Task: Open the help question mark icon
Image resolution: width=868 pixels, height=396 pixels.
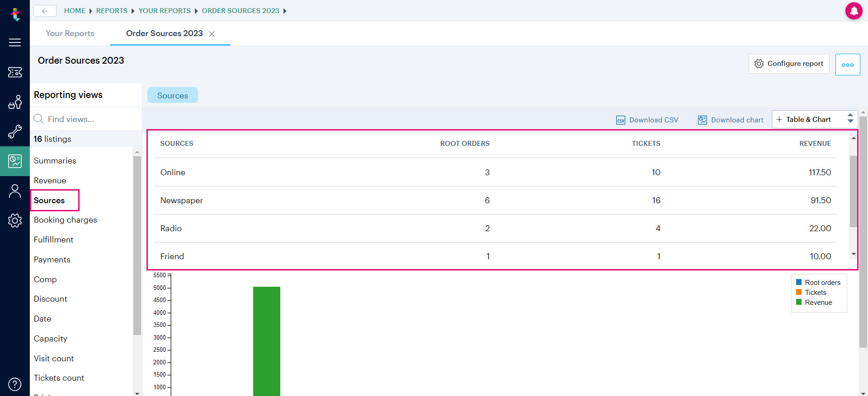Action: [x=15, y=384]
